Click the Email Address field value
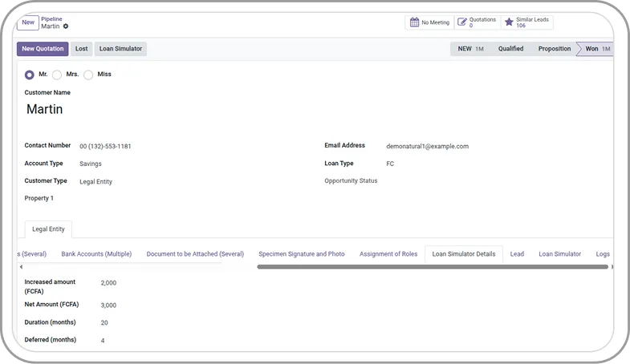The image size is (630, 364). point(427,147)
